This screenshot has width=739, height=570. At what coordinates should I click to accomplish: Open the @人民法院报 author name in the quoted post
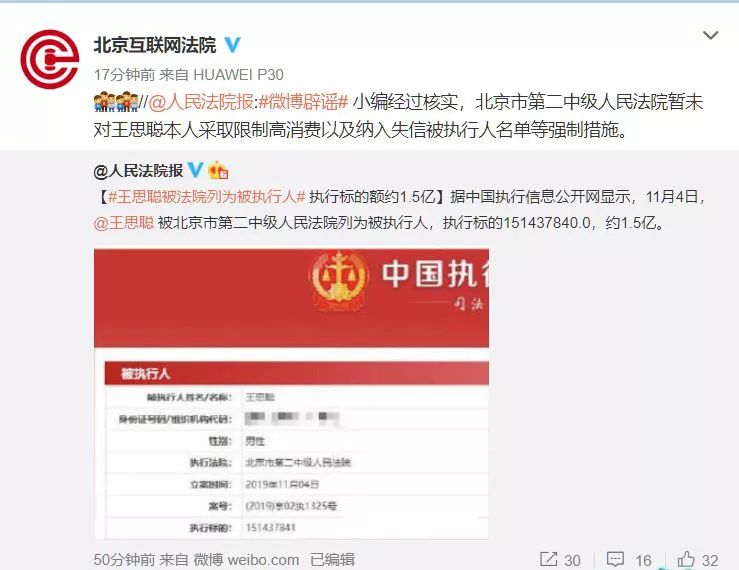point(139,171)
